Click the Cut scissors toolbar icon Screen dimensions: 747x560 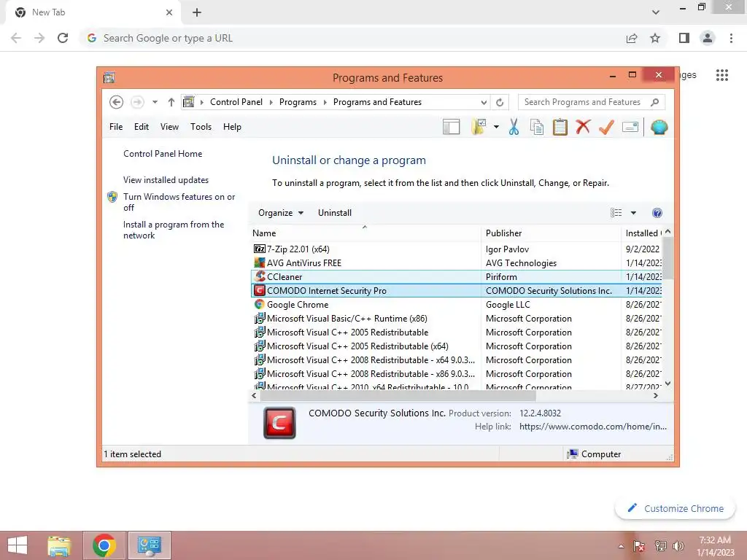[514, 127]
